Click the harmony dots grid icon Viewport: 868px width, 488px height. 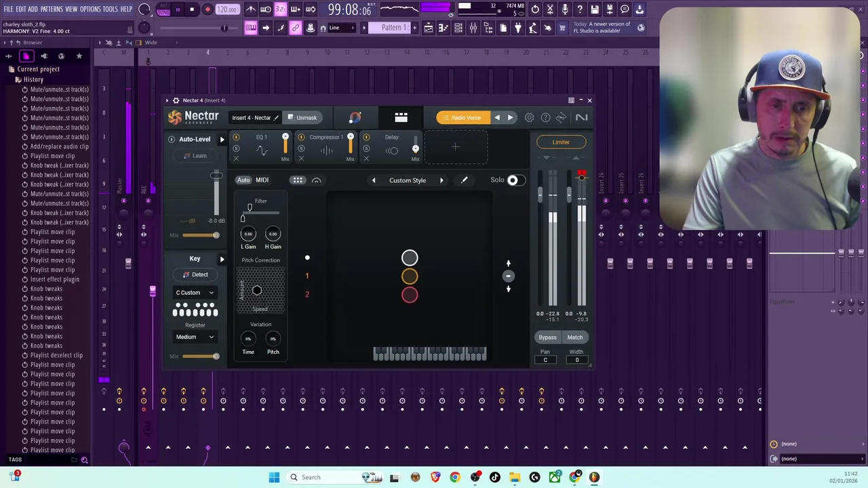[x=298, y=180]
